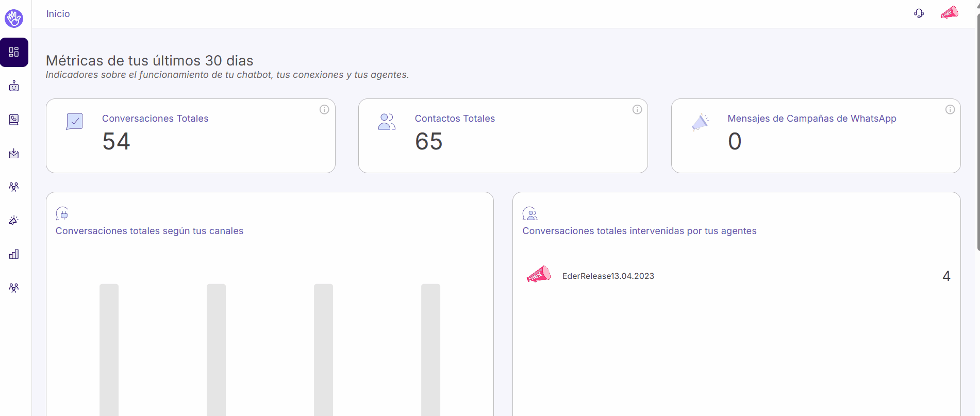
Task: Click the 'Conversaciones totales según tus canales' heading
Action: (150, 231)
